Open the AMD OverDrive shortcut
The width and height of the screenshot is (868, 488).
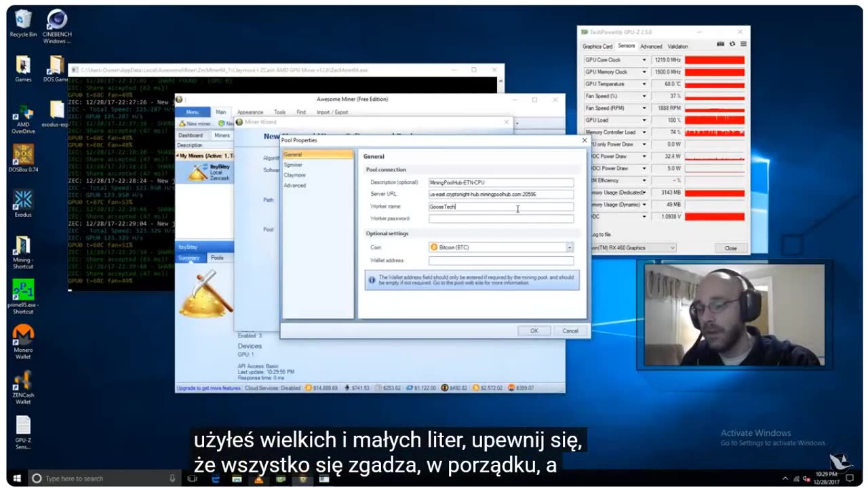click(23, 119)
